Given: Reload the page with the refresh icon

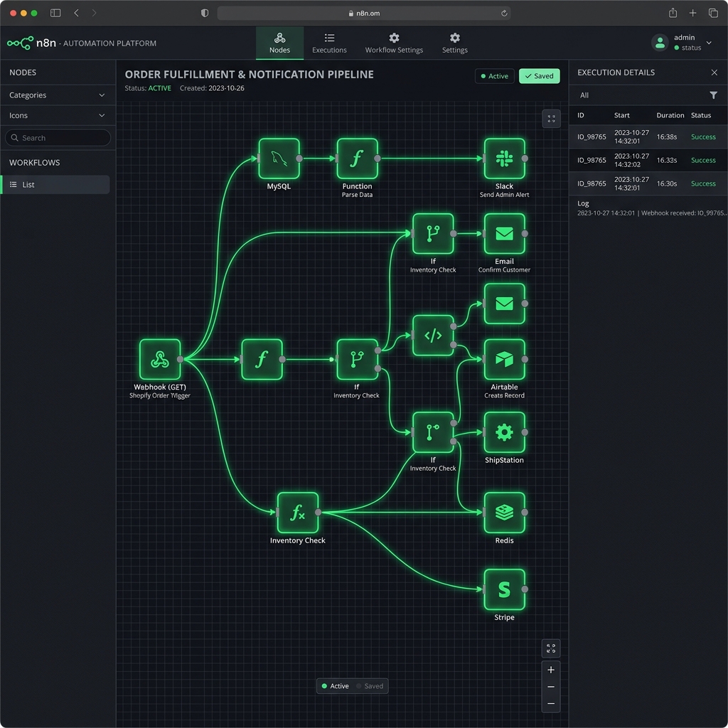Looking at the screenshot, I should [504, 14].
